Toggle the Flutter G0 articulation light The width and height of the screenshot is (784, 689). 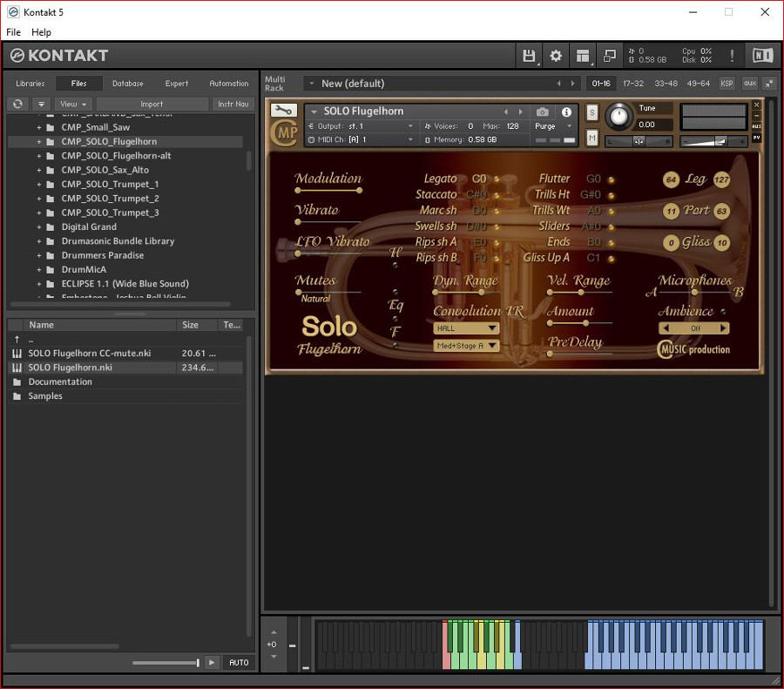click(x=612, y=180)
